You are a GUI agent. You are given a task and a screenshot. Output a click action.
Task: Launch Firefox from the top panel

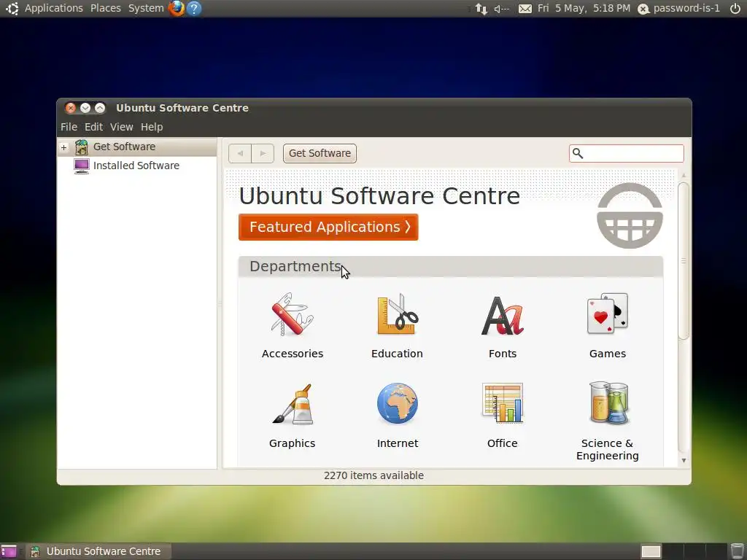177,8
